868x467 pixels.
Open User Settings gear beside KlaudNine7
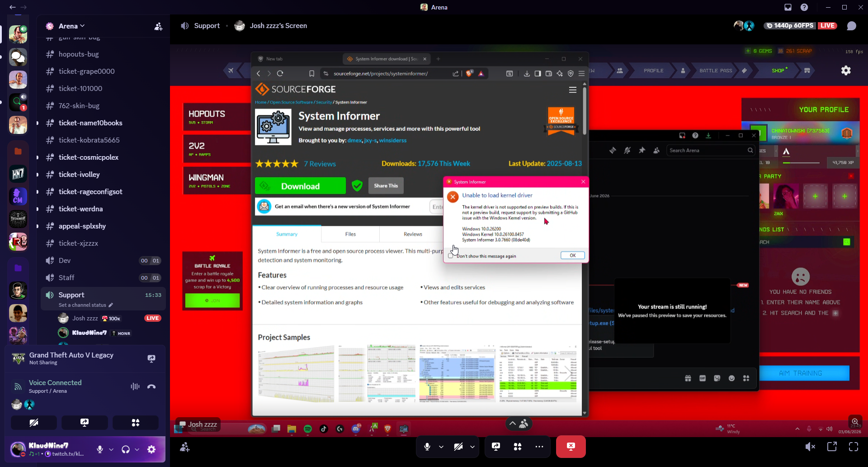(x=151, y=449)
